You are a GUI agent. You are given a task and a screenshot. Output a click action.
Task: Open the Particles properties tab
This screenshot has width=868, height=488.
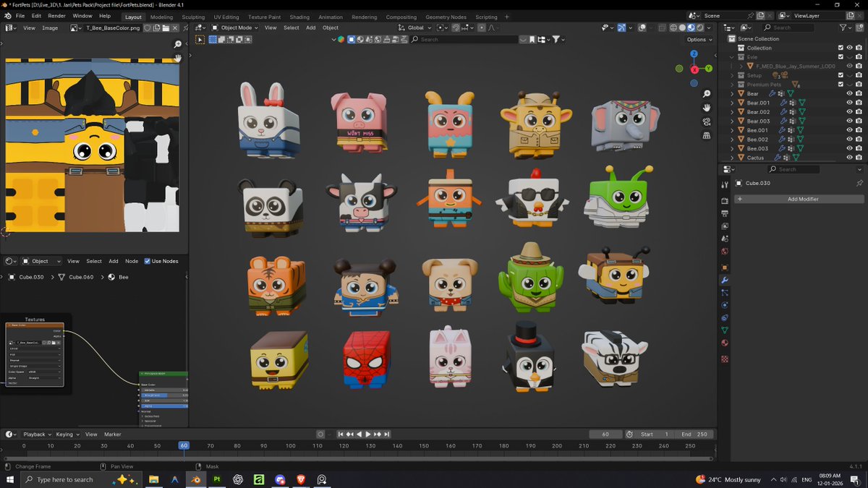coord(725,293)
